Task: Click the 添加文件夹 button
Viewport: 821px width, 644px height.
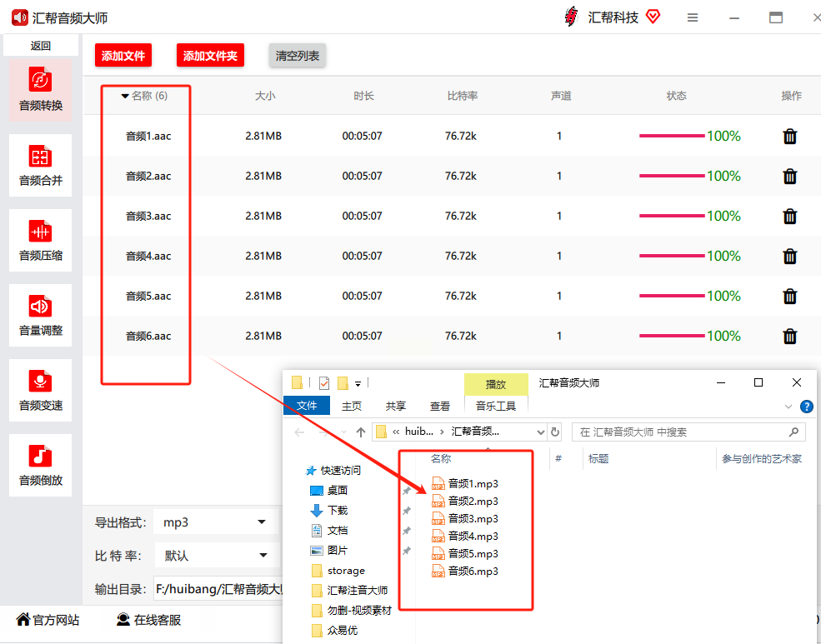Action: 210,56
